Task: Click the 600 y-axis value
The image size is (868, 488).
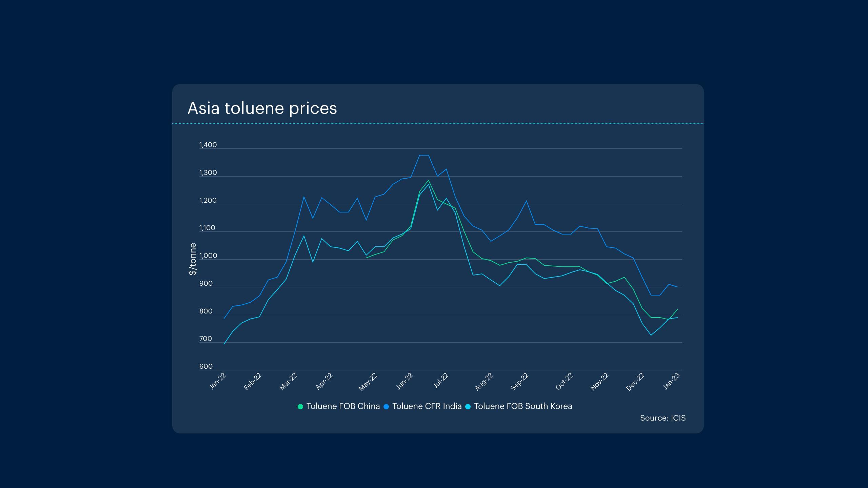Action: click(206, 367)
